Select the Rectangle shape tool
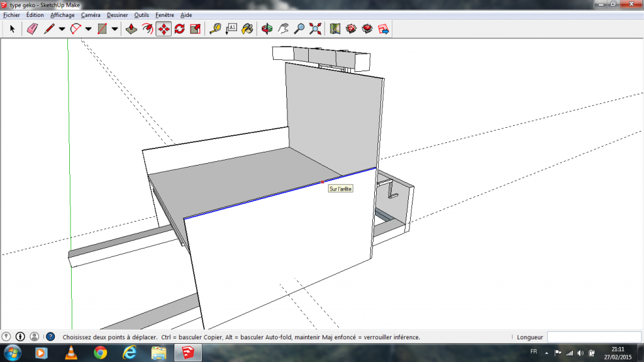This screenshot has height=362, width=644. point(102,29)
